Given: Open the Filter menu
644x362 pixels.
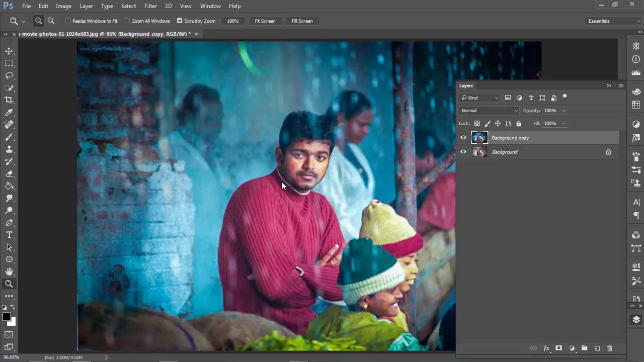Looking at the screenshot, I should pyautogui.click(x=150, y=6).
